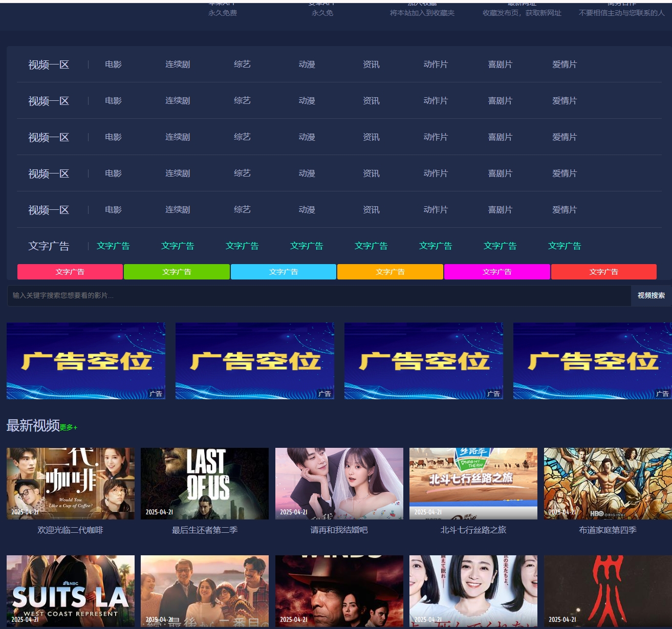
Task: Click the pink 文字广告 button
Action: [70, 272]
